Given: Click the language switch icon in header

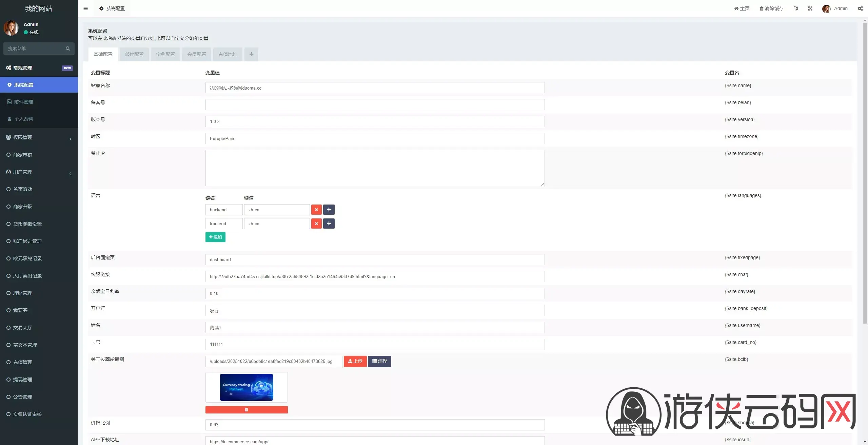Looking at the screenshot, I should pyautogui.click(x=796, y=8).
